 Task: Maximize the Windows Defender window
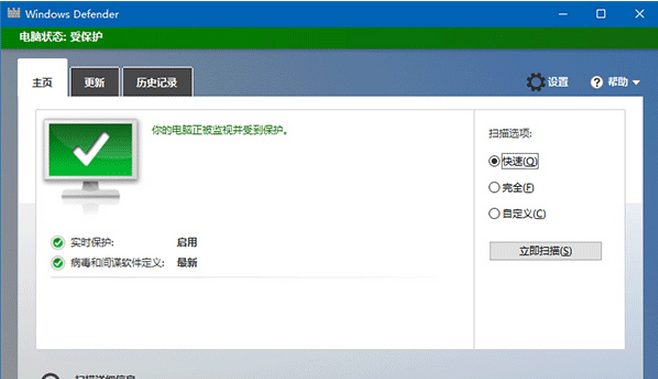[x=601, y=14]
